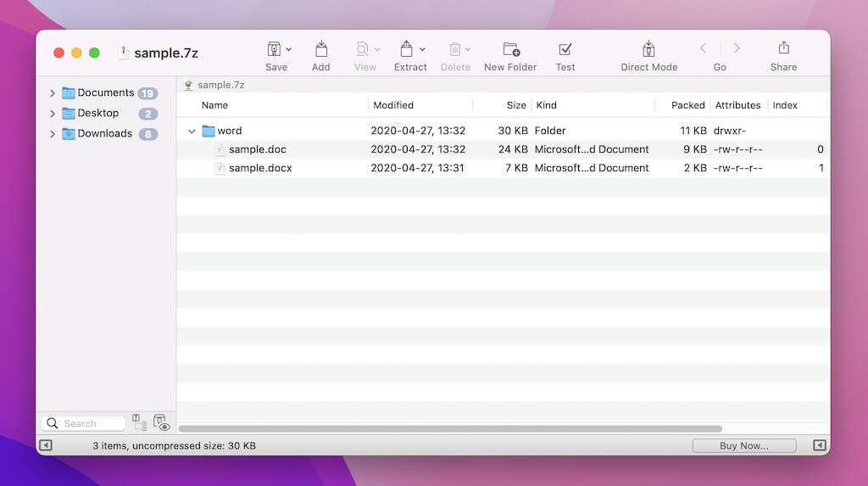868x486 pixels.
Task: Click the Extract icon in toolbar
Action: coord(406,49)
